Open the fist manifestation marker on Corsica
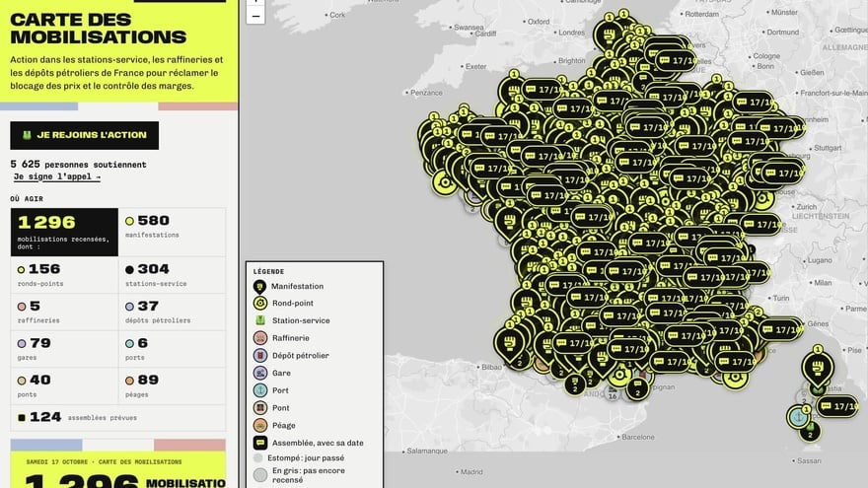 pos(818,368)
